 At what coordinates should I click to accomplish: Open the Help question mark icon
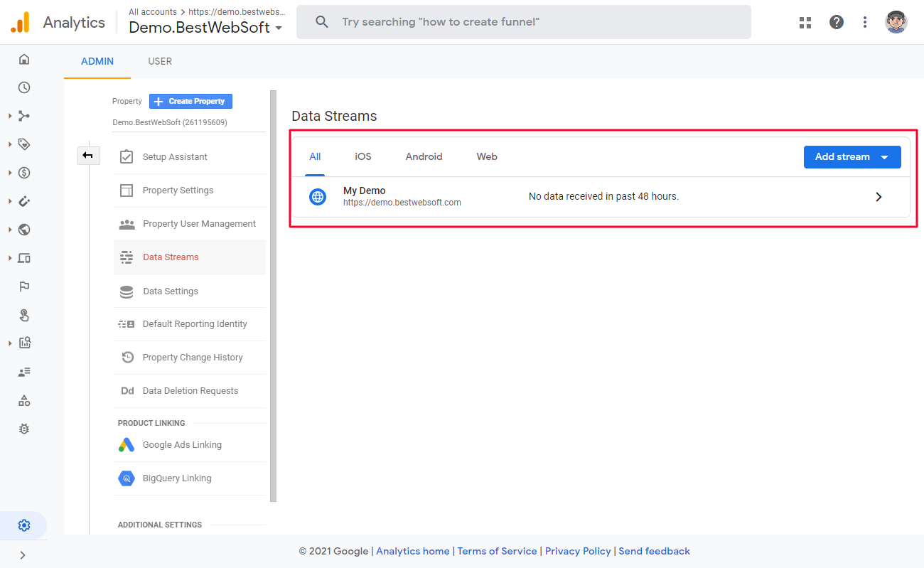coord(837,22)
